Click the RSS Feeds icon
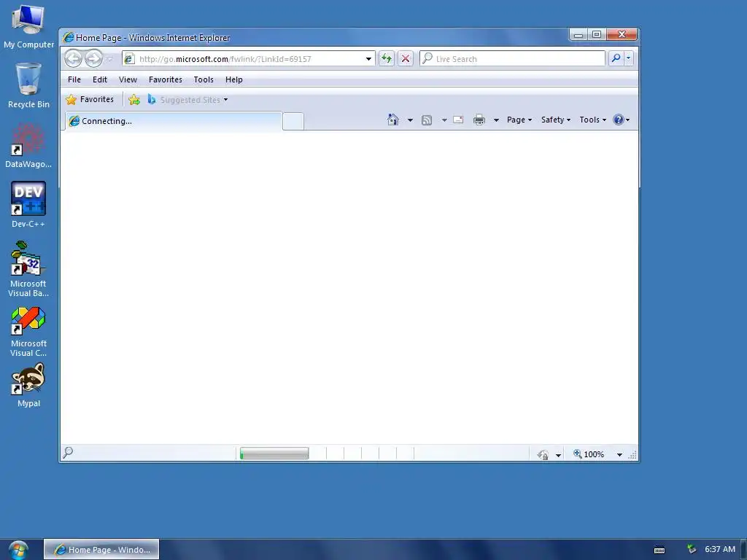The image size is (747, 560). coord(427,120)
